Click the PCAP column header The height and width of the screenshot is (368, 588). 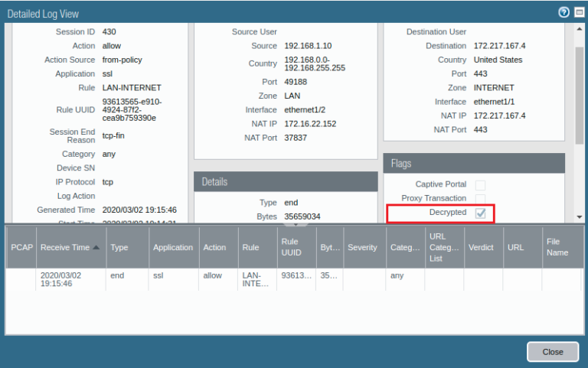pos(21,247)
